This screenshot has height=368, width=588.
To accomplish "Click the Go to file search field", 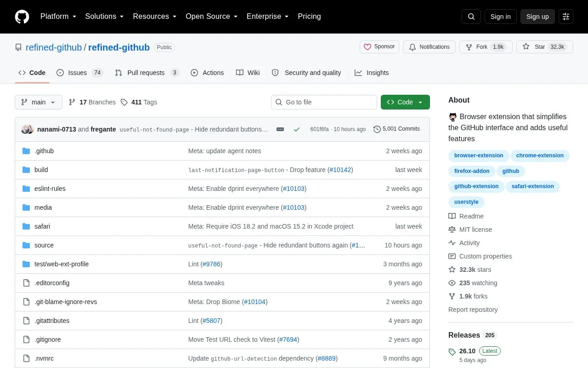I will [324, 102].
